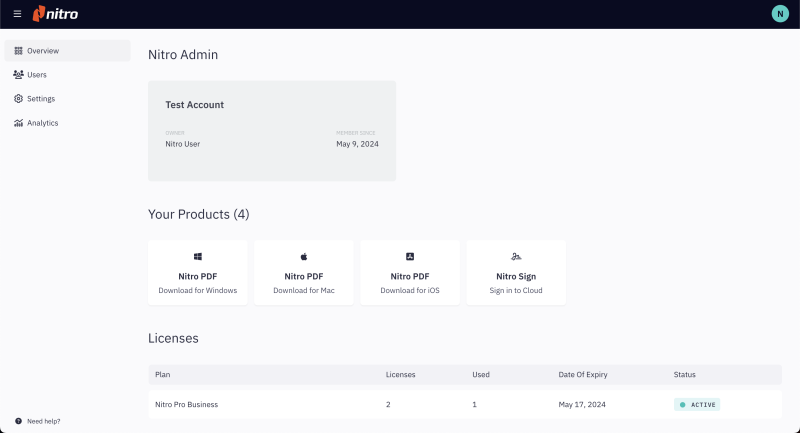Click the Nitro Sign product name
The height and width of the screenshot is (433, 800).
coord(516,276)
